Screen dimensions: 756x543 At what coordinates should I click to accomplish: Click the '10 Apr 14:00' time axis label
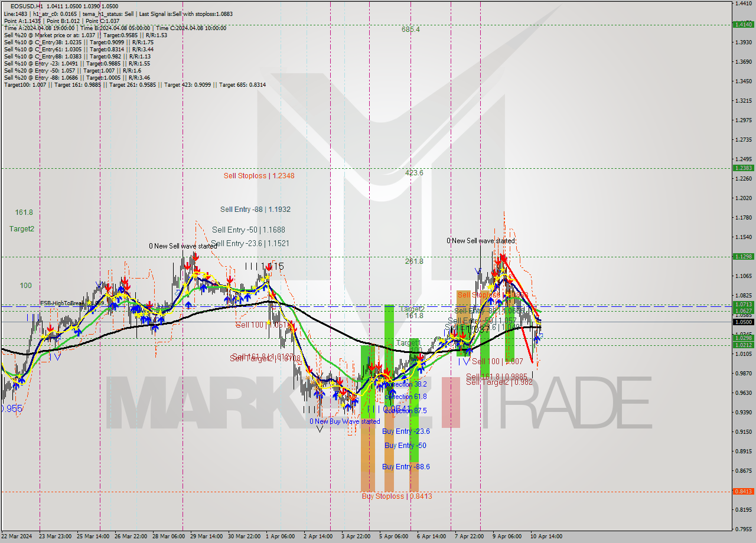[546, 537]
